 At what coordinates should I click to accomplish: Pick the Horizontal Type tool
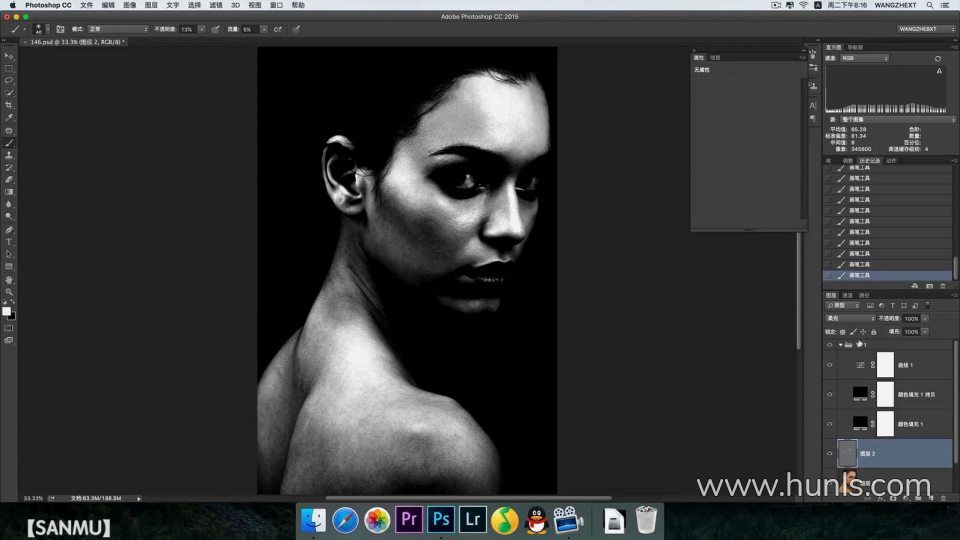click(9, 242)
